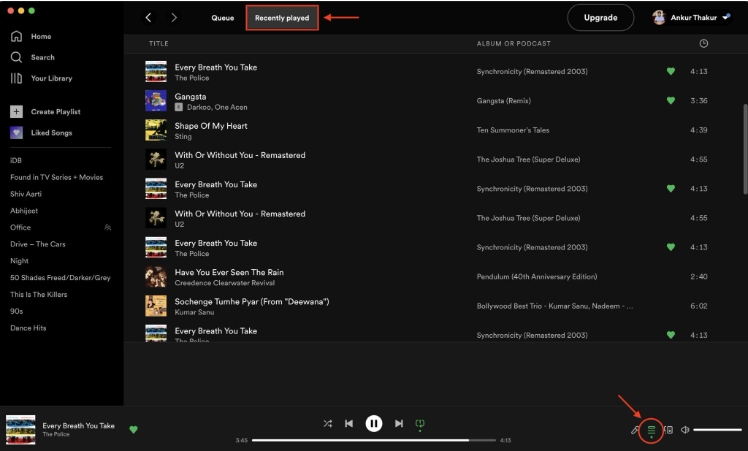Toggle repeat mode
748x451 pixels.
(x=420, y=424)
